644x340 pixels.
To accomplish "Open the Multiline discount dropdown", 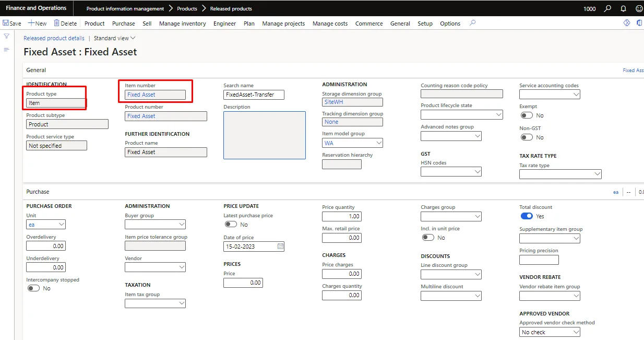I will click(x=478, y=296).
